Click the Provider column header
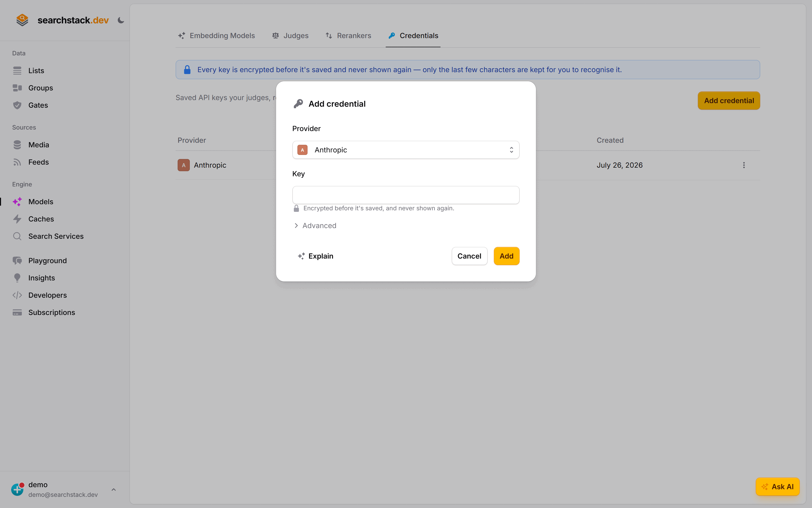This screenshot has height=508, width=812. click(x=192, y=140)
